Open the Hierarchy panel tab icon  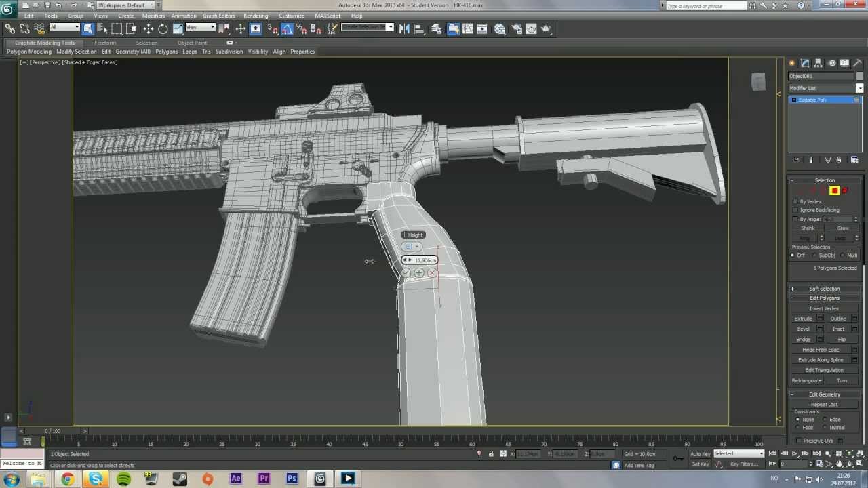(x=818, y=63)
